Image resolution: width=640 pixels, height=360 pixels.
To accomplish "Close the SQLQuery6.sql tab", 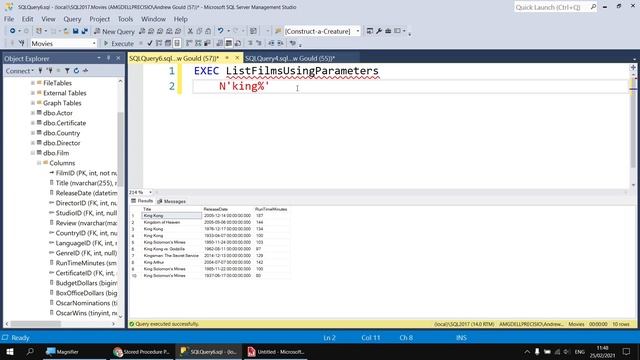I will point(237,58).
